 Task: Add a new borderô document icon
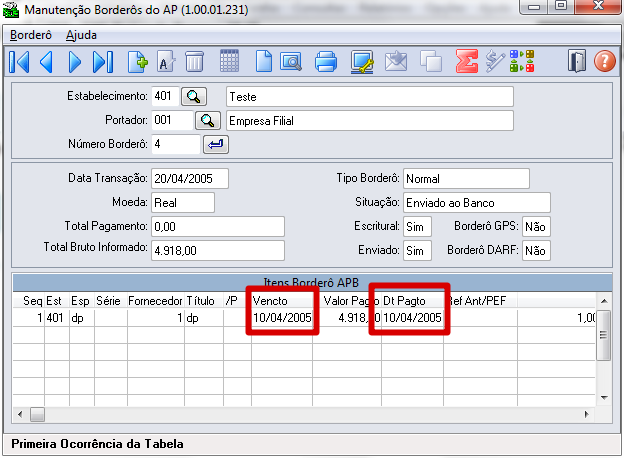pyautogui.click(x=138, y=62)
